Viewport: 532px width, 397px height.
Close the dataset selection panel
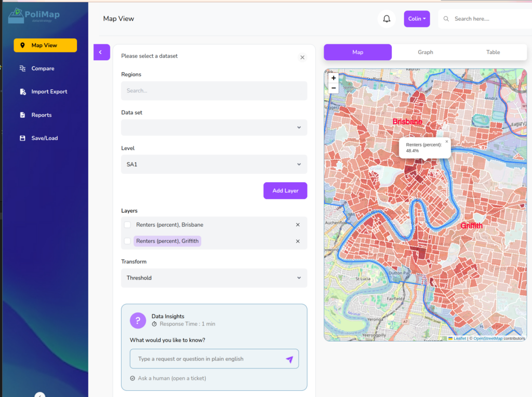(x=302, y=57)
